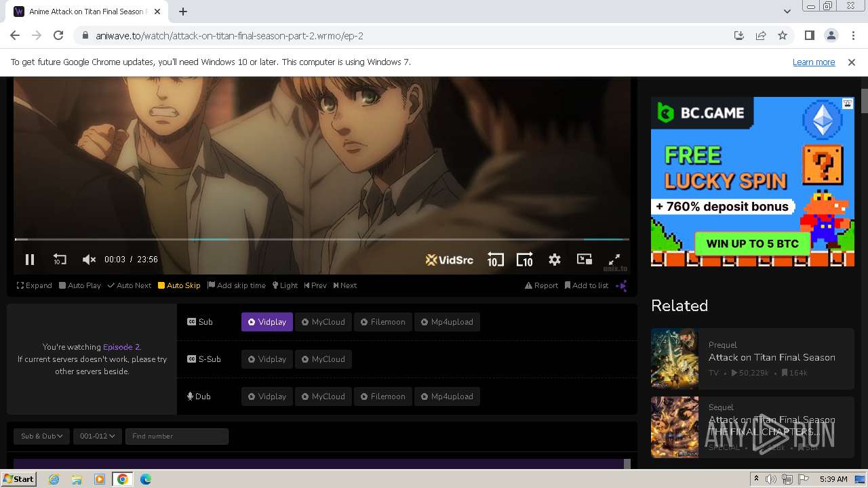Open the Sub & Dub dropdown
This screenshot has width=868, height=488.
point(41,436)
